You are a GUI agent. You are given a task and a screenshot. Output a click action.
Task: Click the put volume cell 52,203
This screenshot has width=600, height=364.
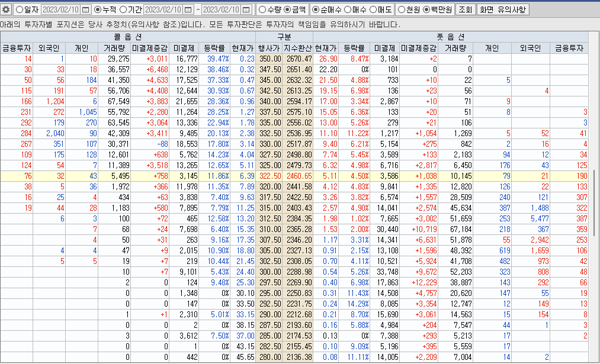(455, 272)
